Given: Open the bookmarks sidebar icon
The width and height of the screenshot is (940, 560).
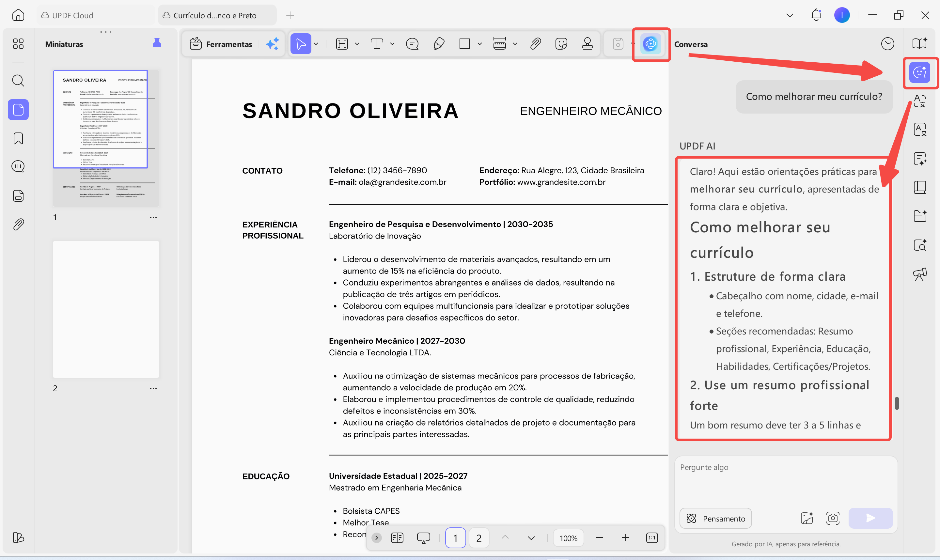Looking at the screenshot, I should [18, 138].
